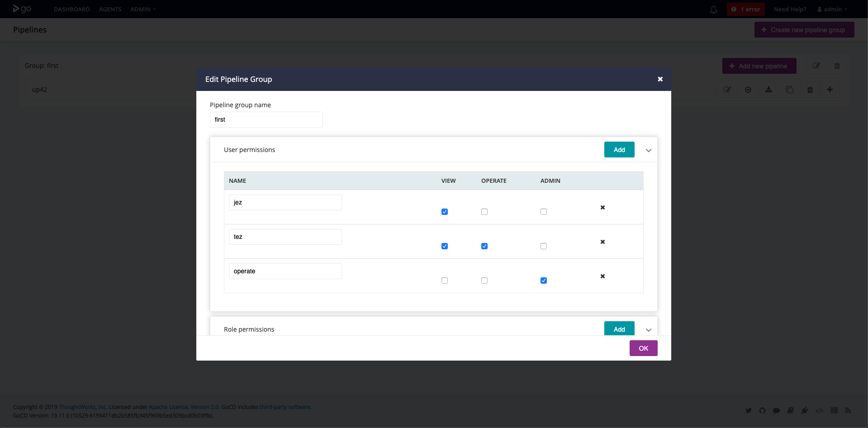Move up42 pipeline to another group

tap(748, 90)
